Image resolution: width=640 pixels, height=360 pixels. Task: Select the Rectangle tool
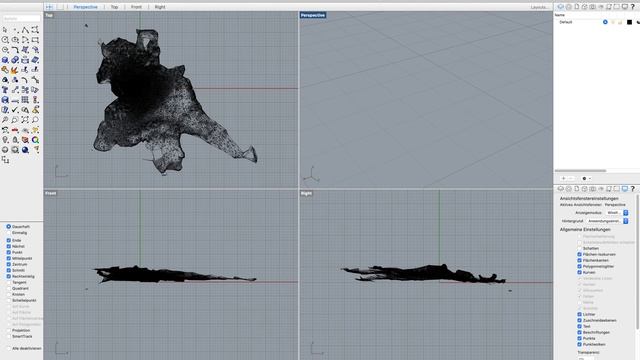pyautogui.click(x=36, y=40)
